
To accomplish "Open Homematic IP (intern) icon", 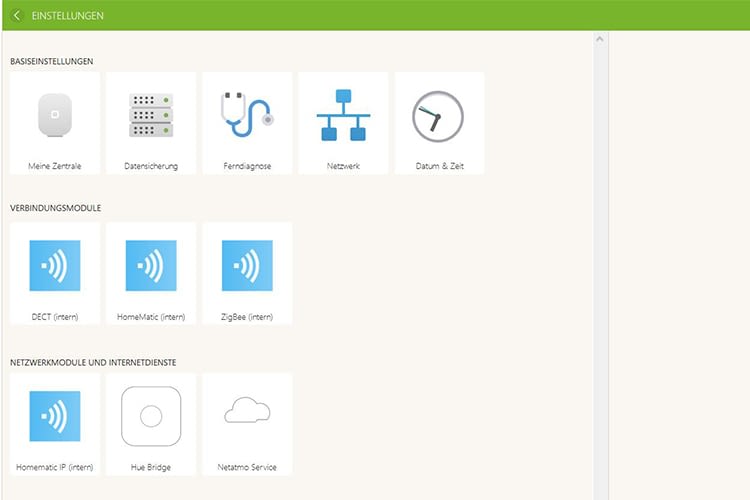I will 55,416.
